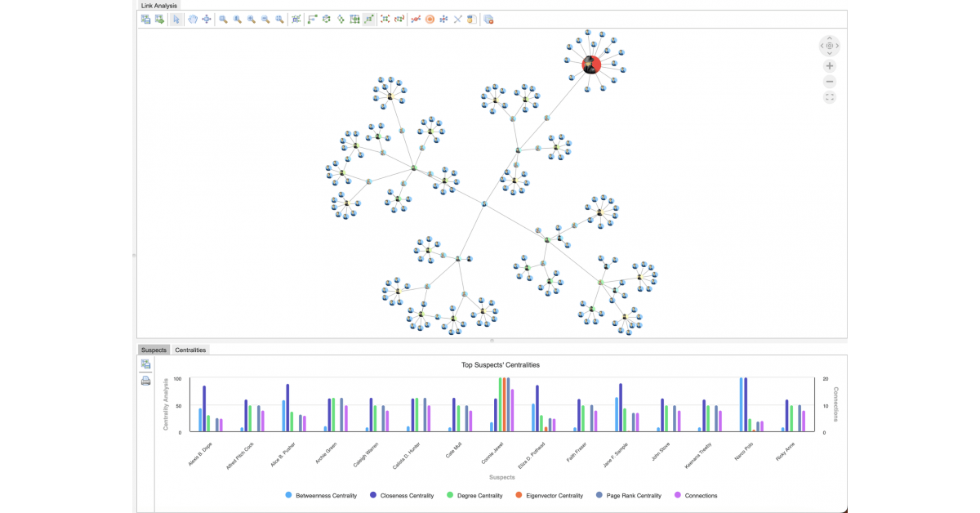Zoom out with the canvas minus button
Image resolution: width=980 pixels, height=513 pixels.
point(830,82)
